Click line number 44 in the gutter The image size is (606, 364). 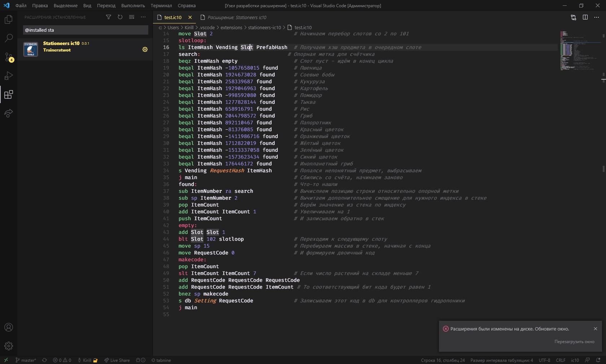[166, 239]
